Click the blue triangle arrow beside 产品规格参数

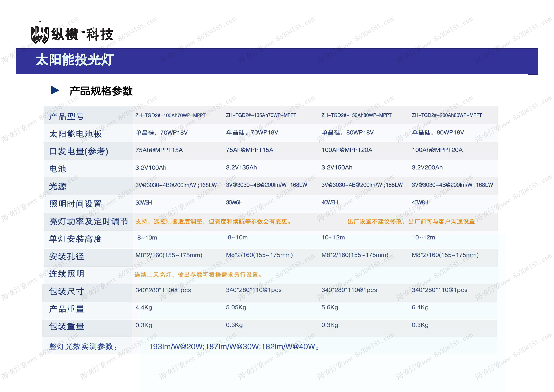(55, 90)
